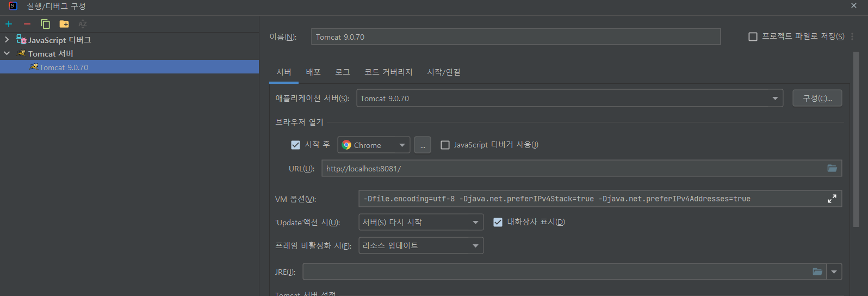Screen dimensions: 868x296
Task: Open 'Update' 액션 시 dropdown
Action: (421, 222)
